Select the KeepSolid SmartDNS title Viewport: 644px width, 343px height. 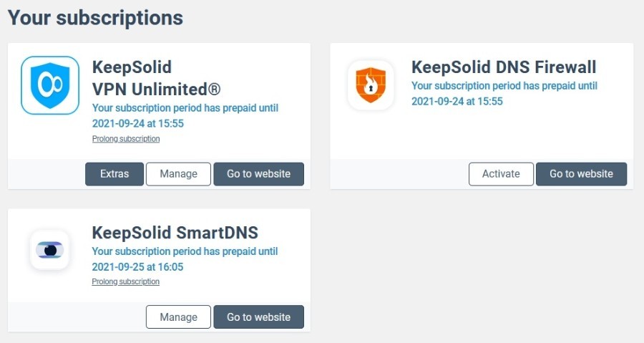[x=175, y=233]
